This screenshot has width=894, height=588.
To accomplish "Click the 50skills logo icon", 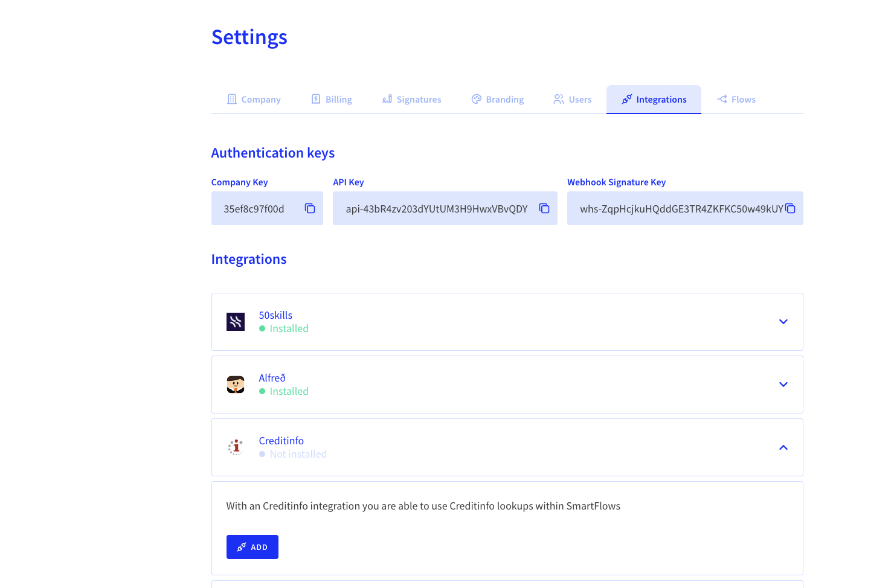I will click(x=236, y=322).
